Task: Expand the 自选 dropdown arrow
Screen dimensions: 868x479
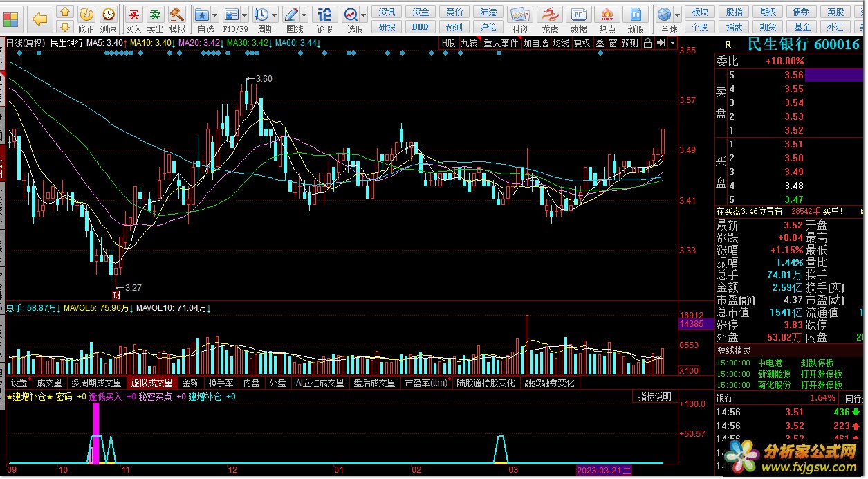Action: (214, 15)
